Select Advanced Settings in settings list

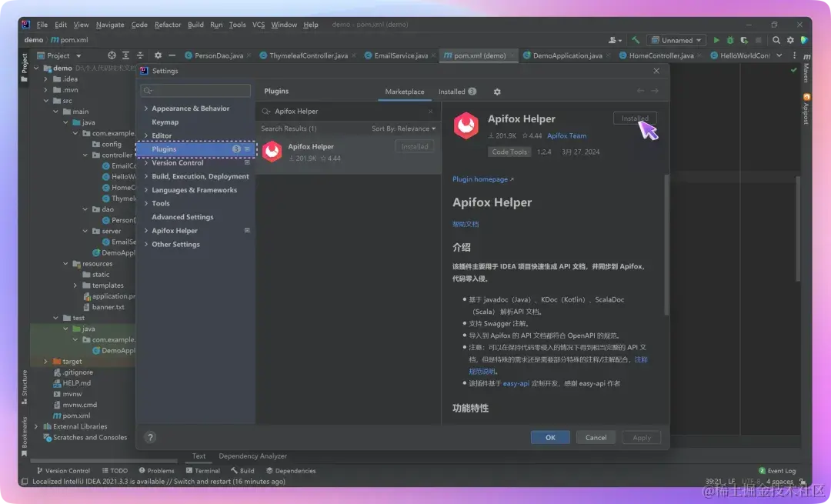[x=182, y=217]
